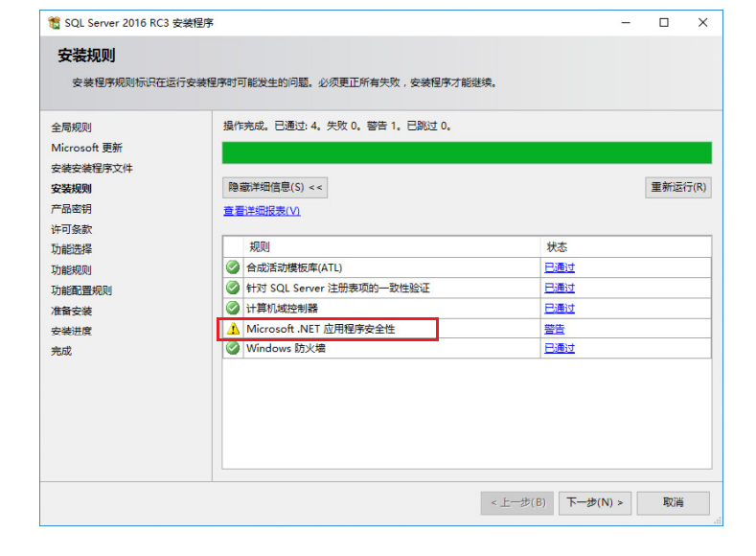Select 完成 step in sidebar

(x=61, y=351)
